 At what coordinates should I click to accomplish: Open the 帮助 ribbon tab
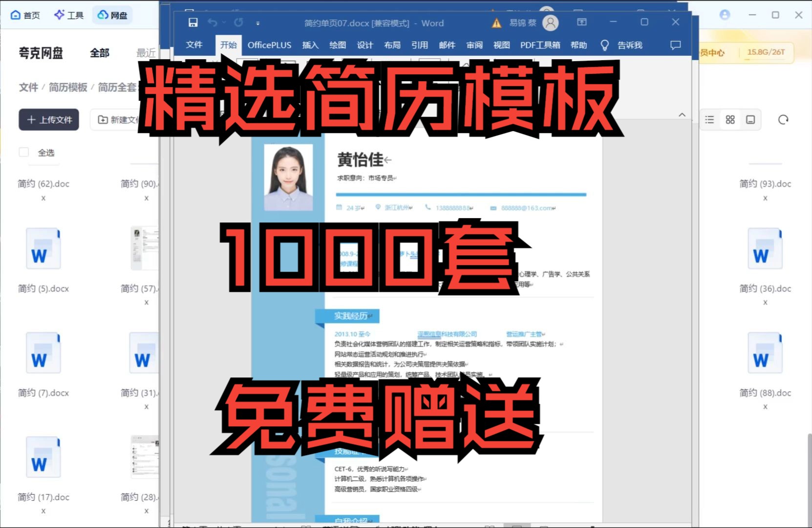click(579, 45)
